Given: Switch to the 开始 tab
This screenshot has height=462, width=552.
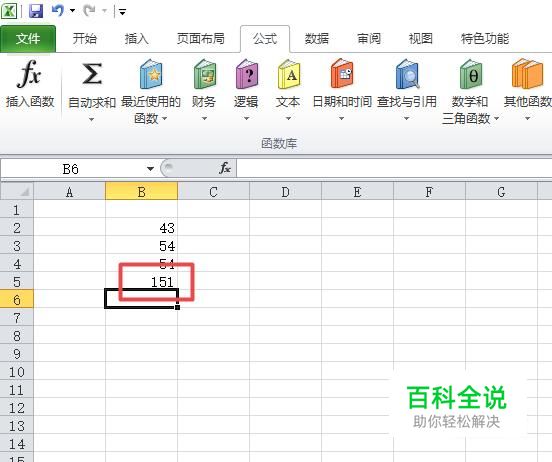Looking at the screenshot, I should [84, 39].
